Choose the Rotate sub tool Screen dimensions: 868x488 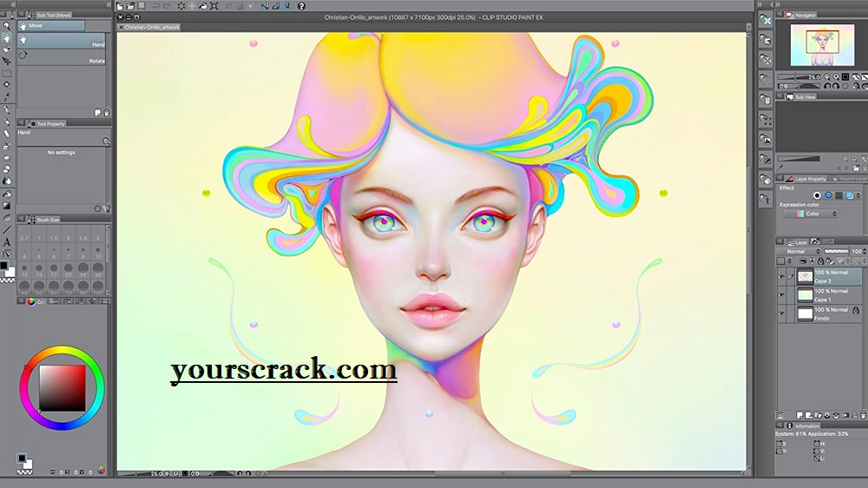coord(62,61)
